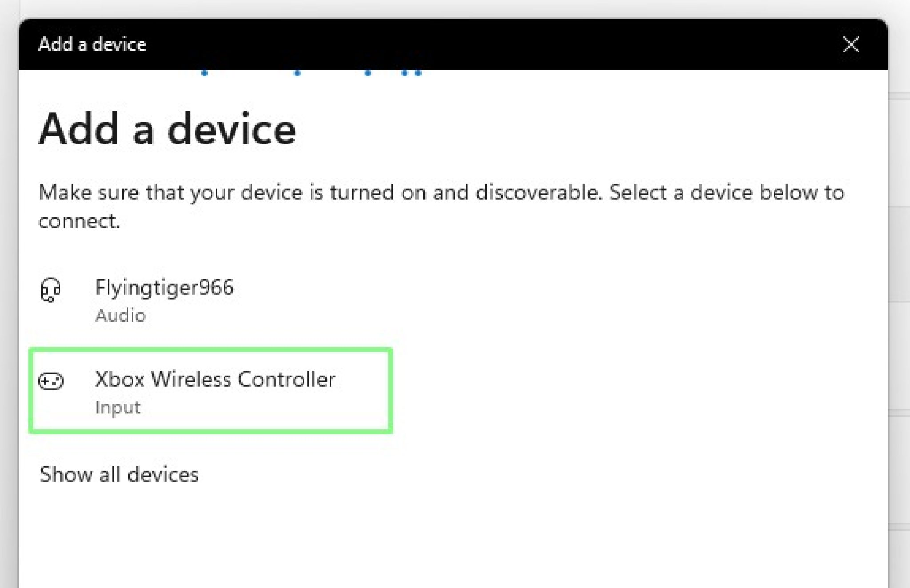Click the background window strip at right edge
The height and width of the screenshot is (588, 910).
(x=899, y=311)
